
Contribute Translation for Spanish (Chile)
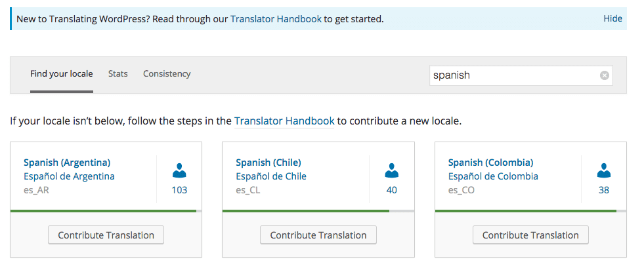tap(318, 235)
